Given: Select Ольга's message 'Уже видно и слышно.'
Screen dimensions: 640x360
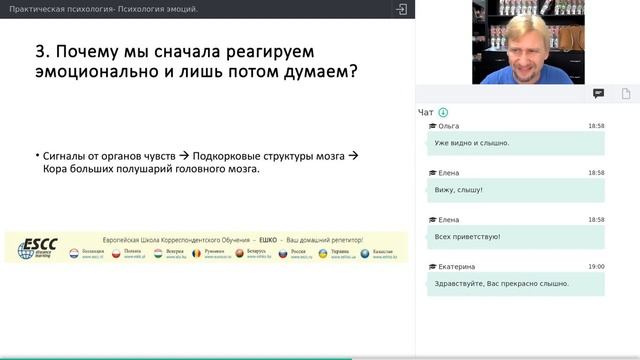Looking at the screenshot, I should coord(516,143).
